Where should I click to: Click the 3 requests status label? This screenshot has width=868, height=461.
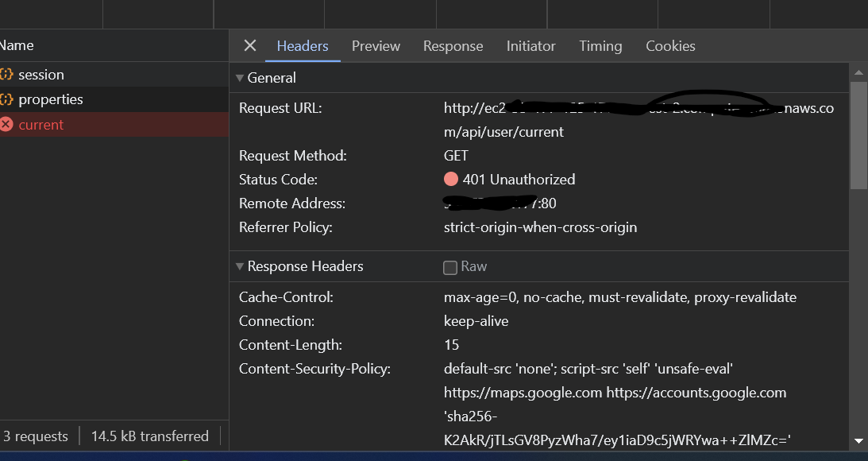(x=37, y=436)
